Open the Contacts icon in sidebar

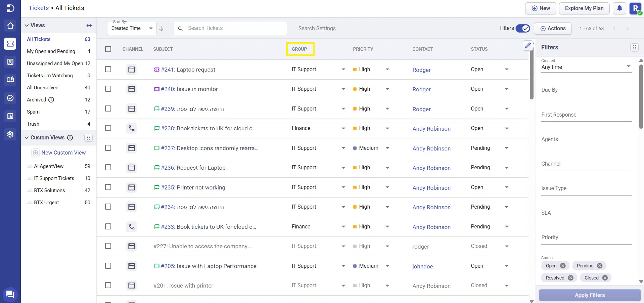click(10, 62)
